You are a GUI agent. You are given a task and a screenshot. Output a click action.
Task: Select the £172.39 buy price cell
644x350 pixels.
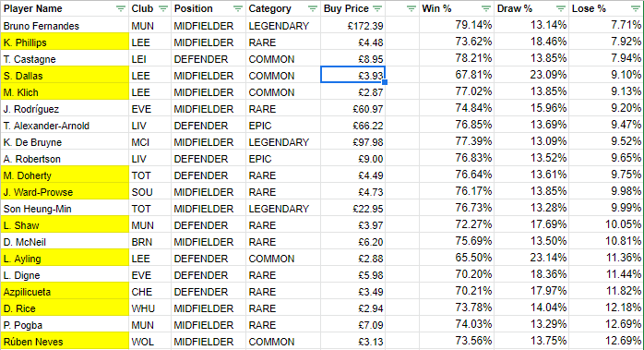[x=352, y=26]
